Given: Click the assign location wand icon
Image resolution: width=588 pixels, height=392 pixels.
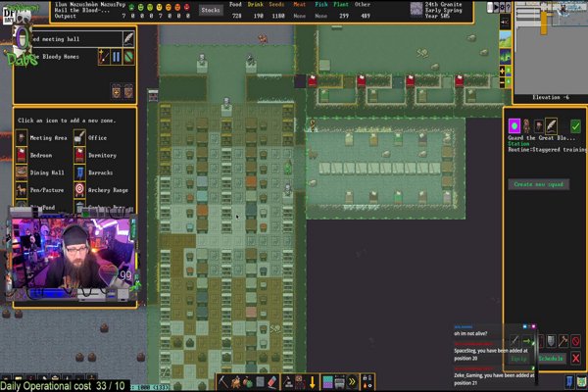Looking at the screenshot, I should pos(104,58).
